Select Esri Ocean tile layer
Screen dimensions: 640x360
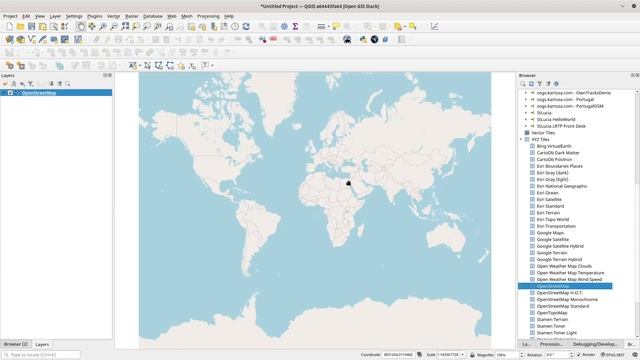coord(547,193)
